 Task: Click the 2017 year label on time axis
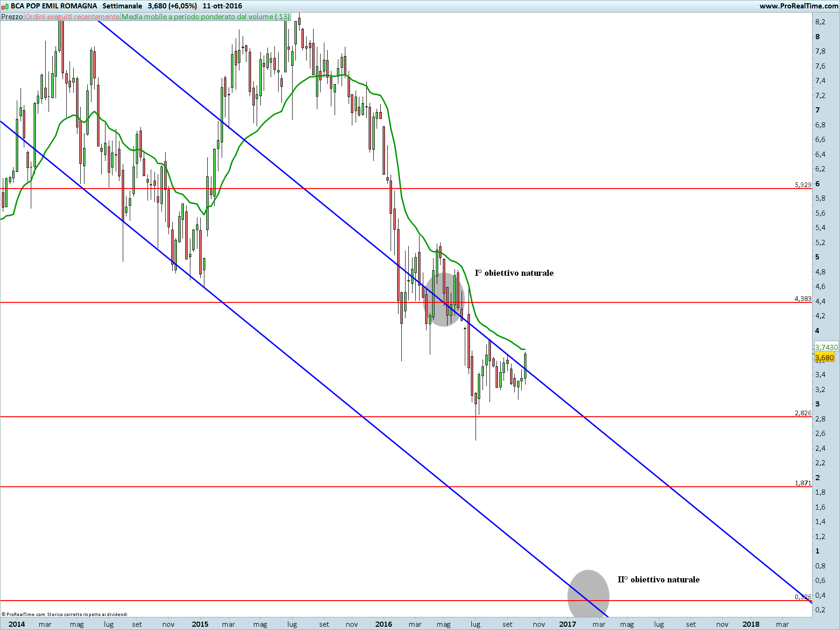pos(567,624)
